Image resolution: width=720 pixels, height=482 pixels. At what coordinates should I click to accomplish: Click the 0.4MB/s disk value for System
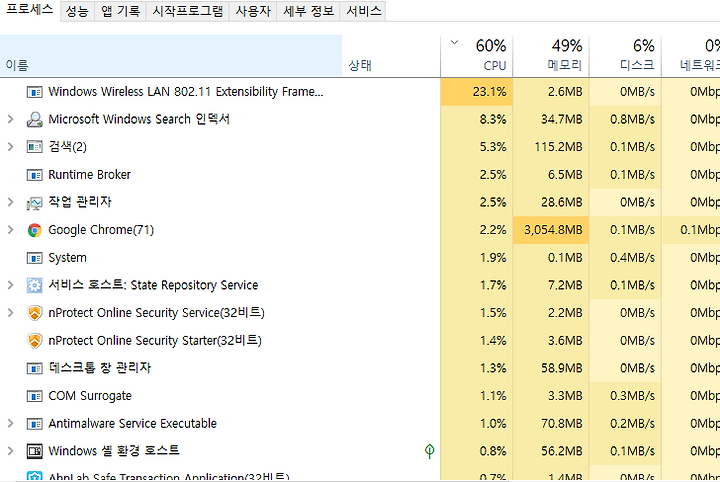[625, 258]
